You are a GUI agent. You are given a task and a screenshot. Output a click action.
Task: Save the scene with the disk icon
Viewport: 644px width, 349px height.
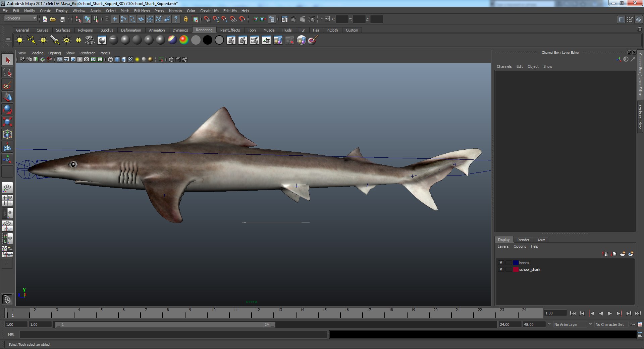[62, 19]
